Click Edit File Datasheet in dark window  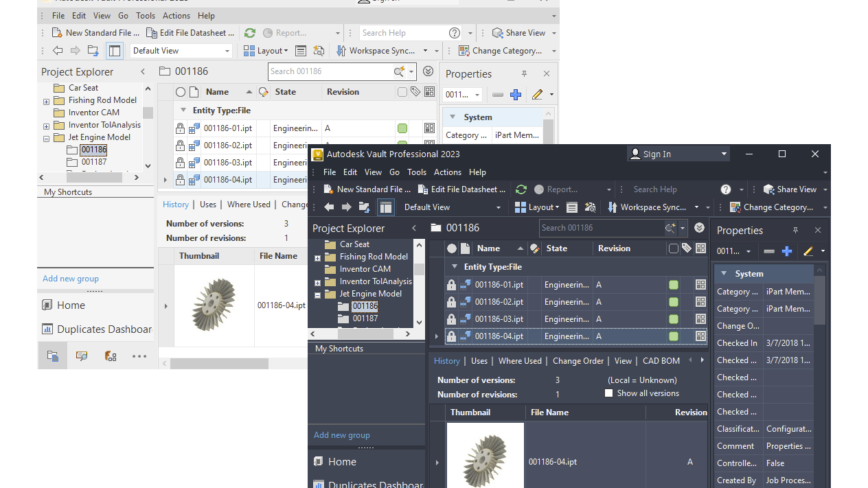coord(461,189)
